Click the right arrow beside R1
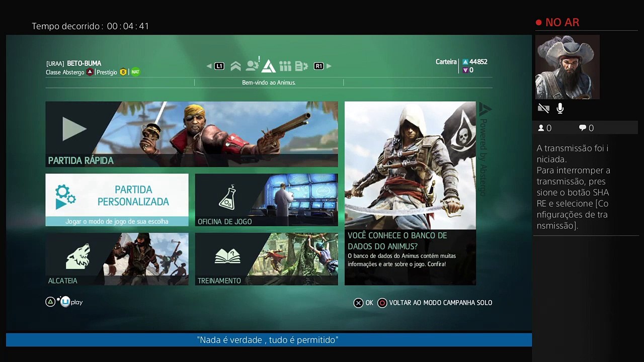The width and height of the screenshot is (644, 362). point(329,66)
